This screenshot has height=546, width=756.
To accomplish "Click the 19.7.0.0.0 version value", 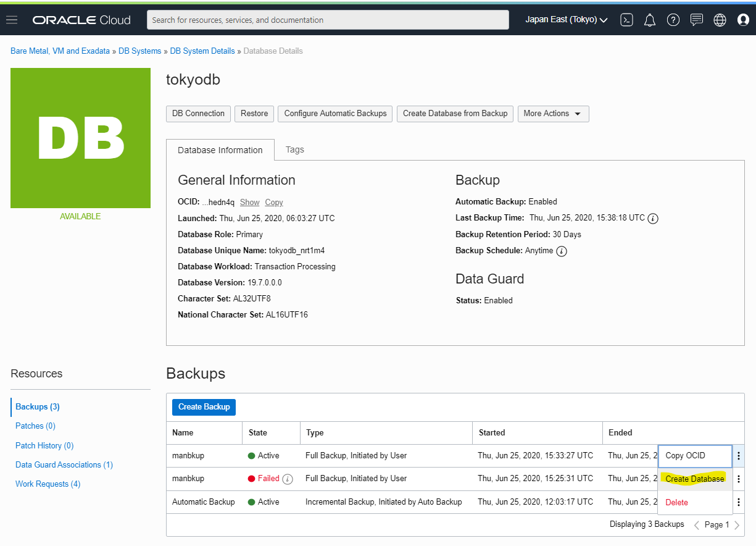I will pos(265,283).
